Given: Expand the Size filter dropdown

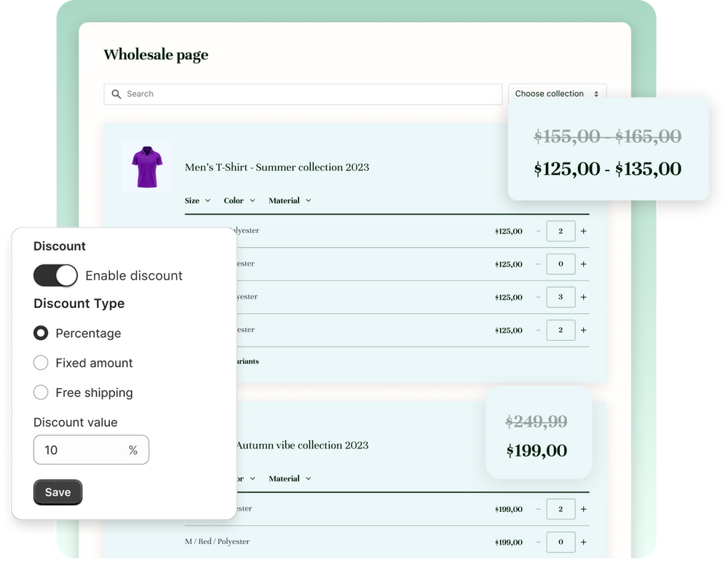Looking at the screenshot, I should tap(197, 200).
